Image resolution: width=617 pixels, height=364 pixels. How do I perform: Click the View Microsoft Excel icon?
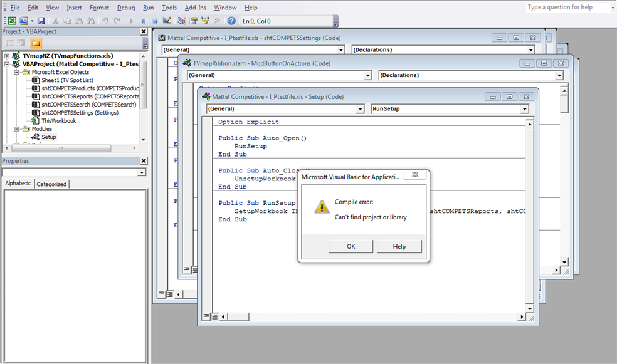(x=12, y=21)
